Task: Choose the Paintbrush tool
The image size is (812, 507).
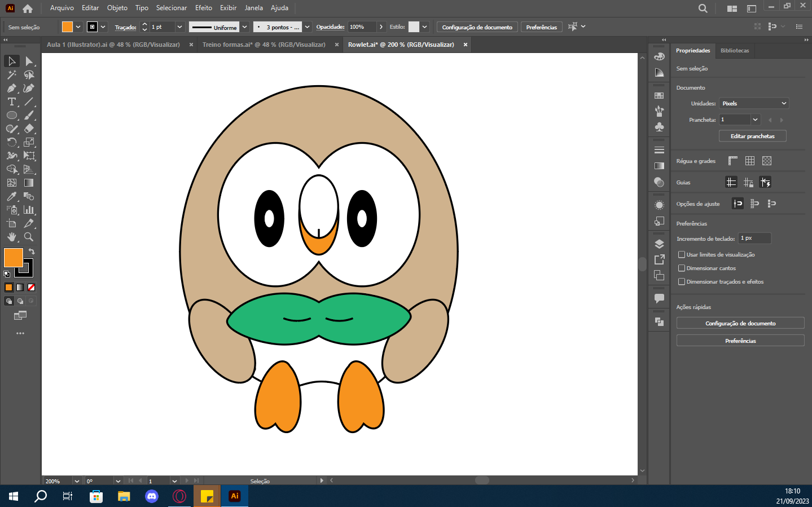Action: click(x=29, y=115)
